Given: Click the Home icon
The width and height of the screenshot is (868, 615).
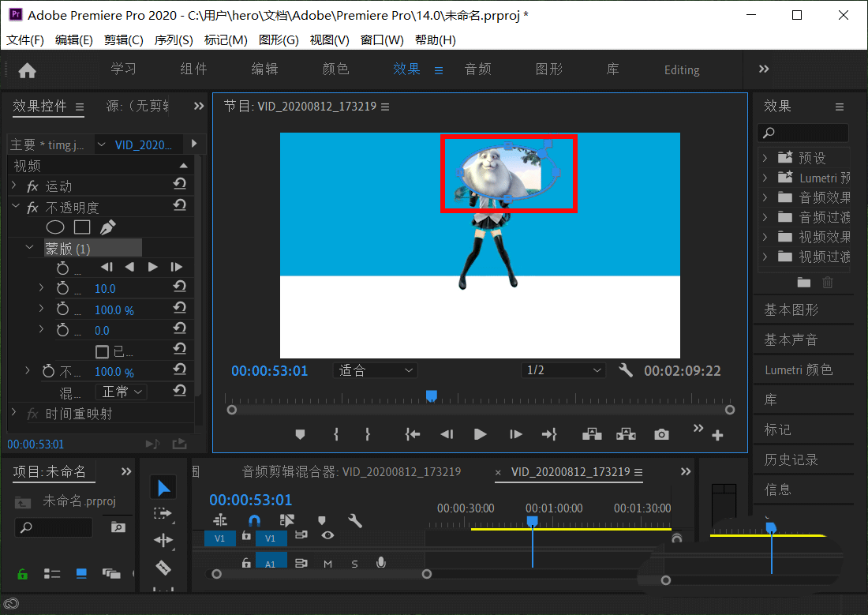Looking at the screenshot, I should click(28, 70).
